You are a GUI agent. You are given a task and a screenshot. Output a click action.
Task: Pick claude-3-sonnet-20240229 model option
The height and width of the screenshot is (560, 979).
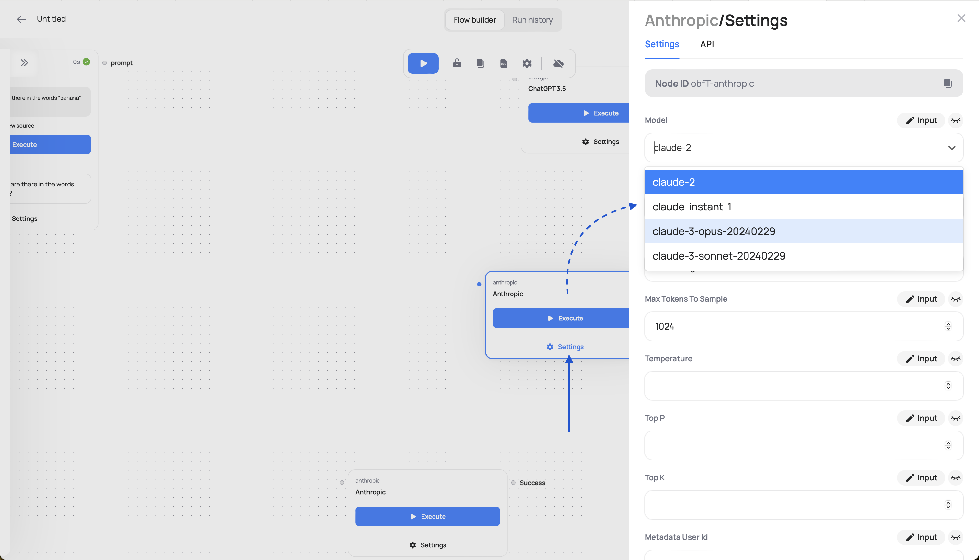[x=804, y=256]
